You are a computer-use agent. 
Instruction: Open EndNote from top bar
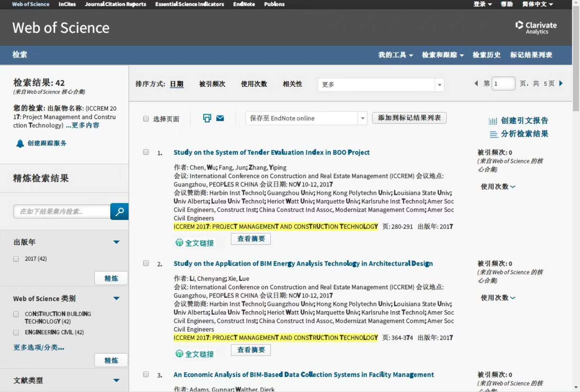[x=244, y=4]
